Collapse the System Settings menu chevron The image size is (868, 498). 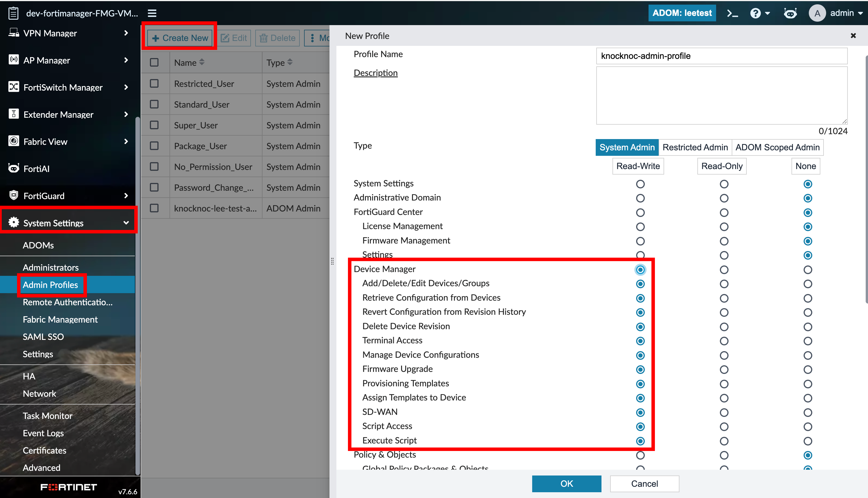point(126,223)
